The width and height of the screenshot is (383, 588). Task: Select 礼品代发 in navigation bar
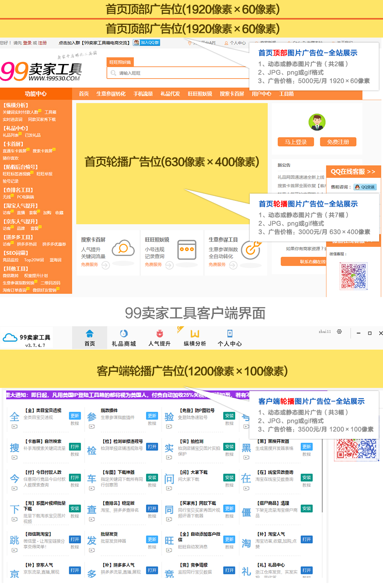[170, 94]
